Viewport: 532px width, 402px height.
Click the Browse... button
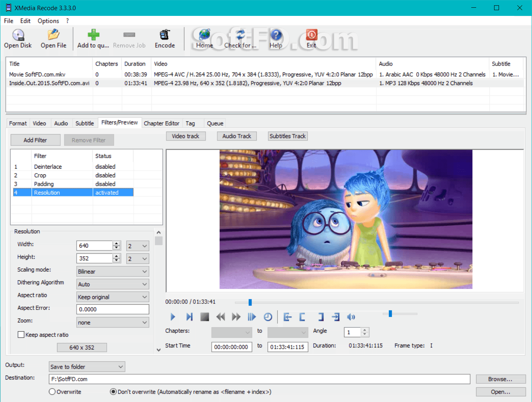[500, 379]
